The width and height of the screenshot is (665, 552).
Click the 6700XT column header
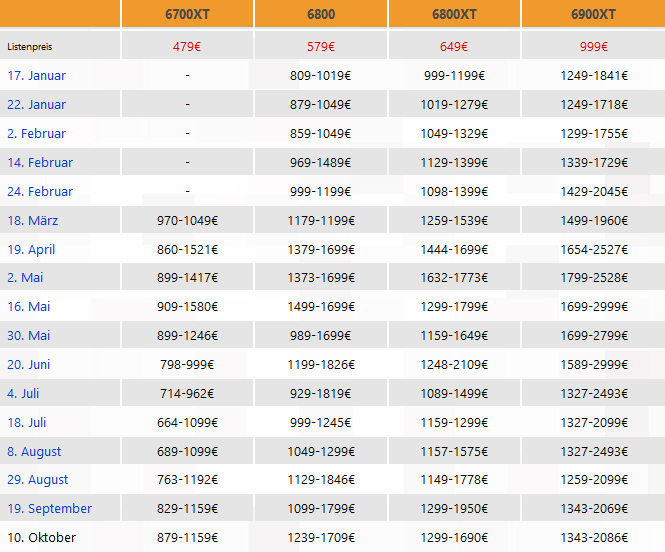[x=187, y=14]
